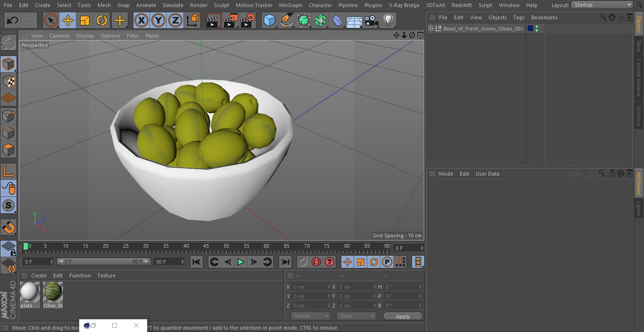This screenshot has height=332, width=644.
Task: Render to Picture Viewer
Action: click(x=231, y=20)
